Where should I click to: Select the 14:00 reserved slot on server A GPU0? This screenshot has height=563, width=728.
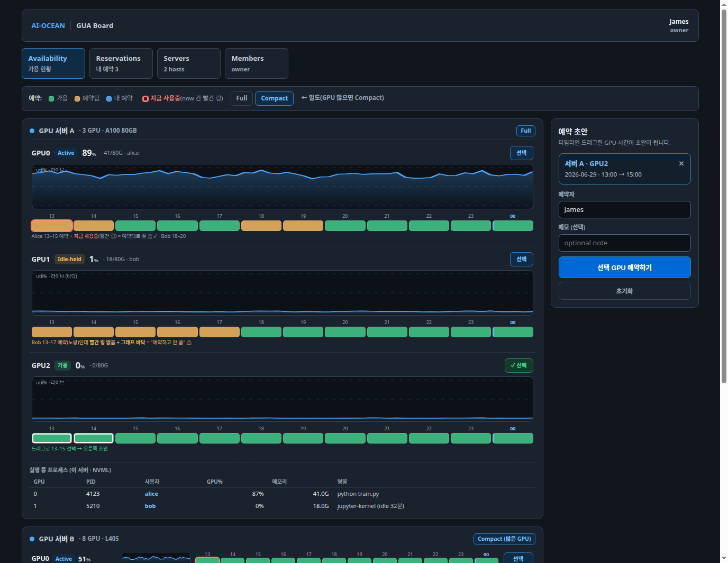pos(94,226)
